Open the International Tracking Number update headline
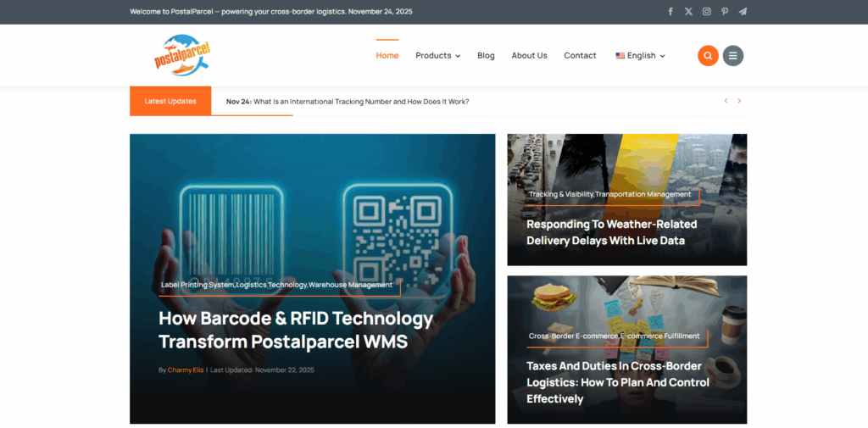Screen dimensions: 868x428 361,102
